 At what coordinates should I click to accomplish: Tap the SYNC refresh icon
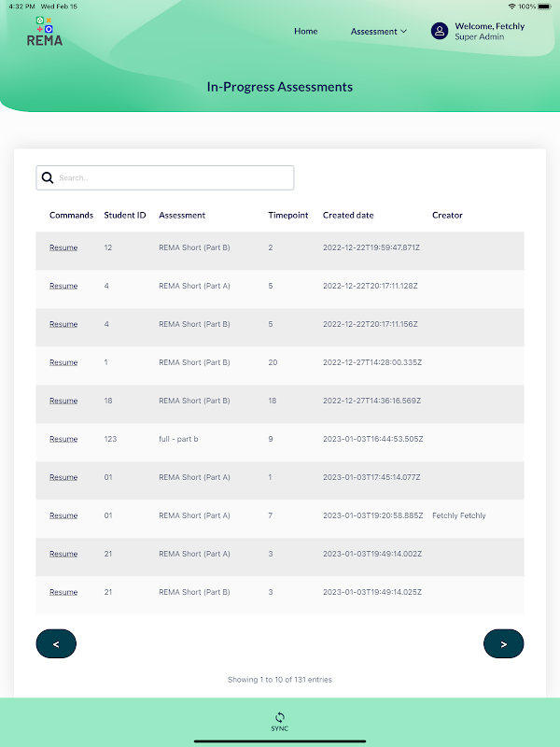click(279, 716)
